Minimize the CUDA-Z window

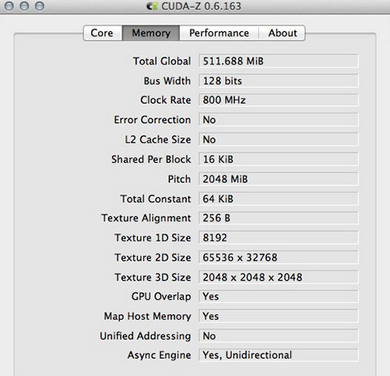[x=24, y=6]
